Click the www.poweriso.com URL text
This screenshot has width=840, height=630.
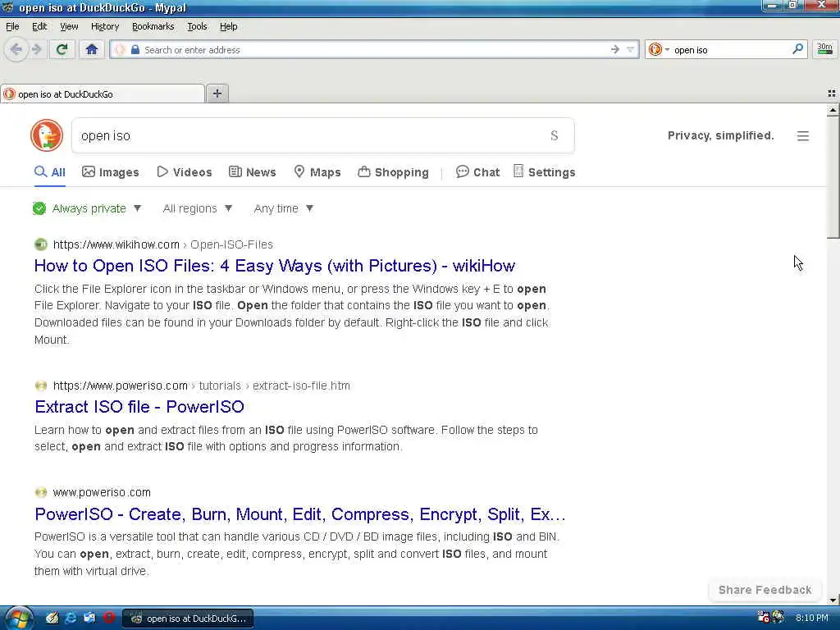(102, 492)
